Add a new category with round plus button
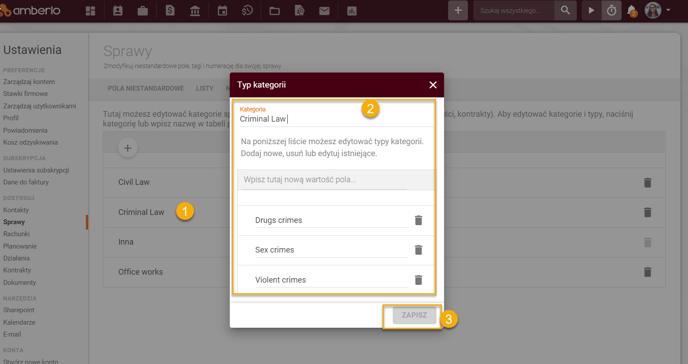 click(127, 148)
